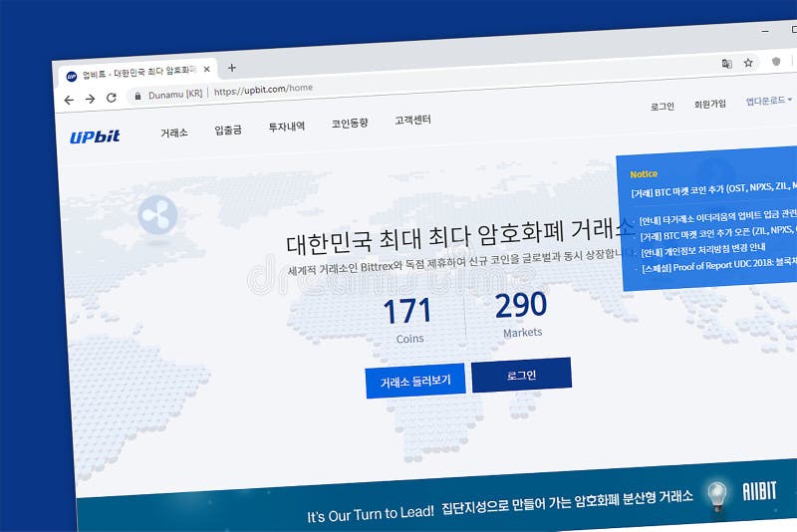Reload the page with refresh icon
Screen dimensions: 797x532
[112, 98]
